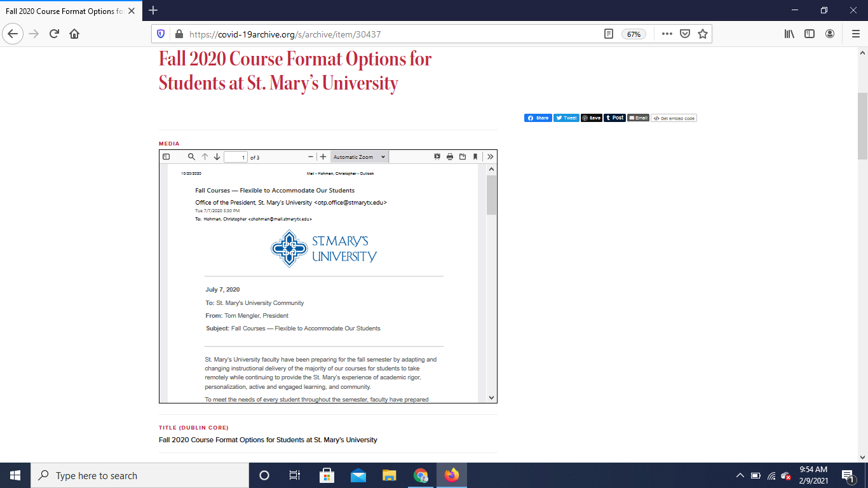The image size is (868, 488).
Task: Save page to Pocket
Action: click(x=685, y=34)
